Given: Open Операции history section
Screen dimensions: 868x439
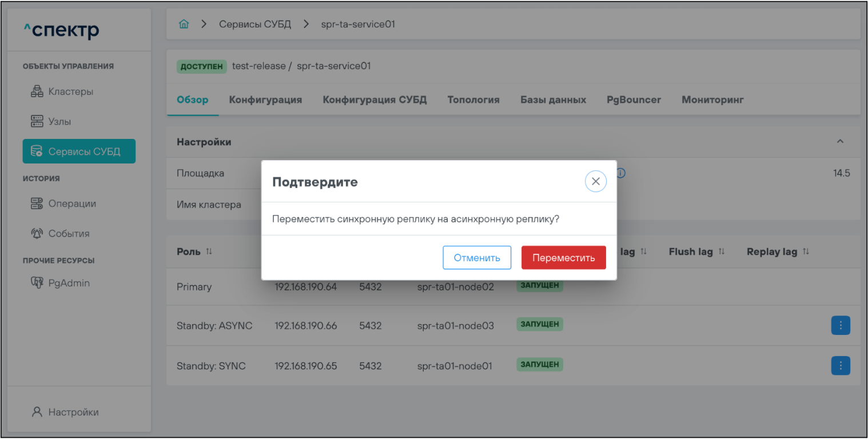Looking at the screenshot, I should coord(63,203).
